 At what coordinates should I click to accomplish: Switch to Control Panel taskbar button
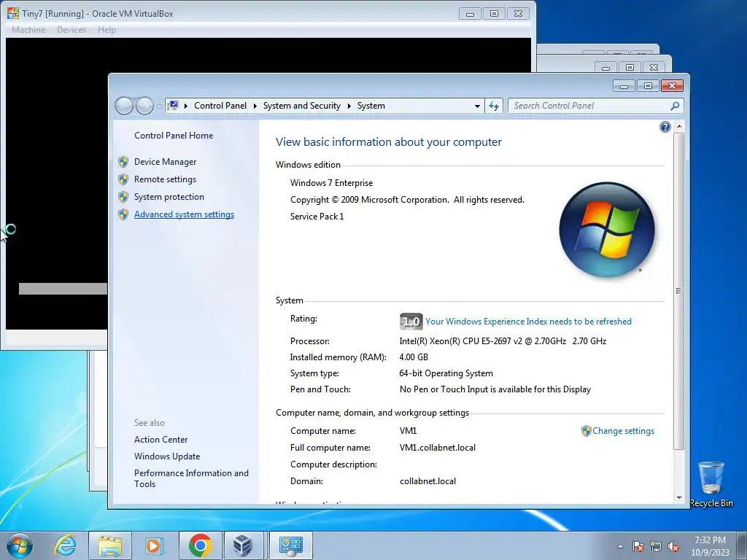291,545
